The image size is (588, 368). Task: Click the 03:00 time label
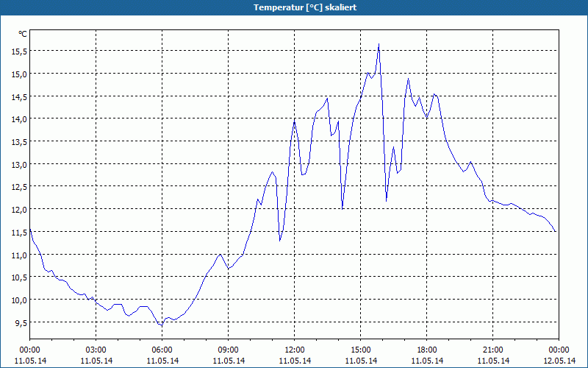[96, 350]
